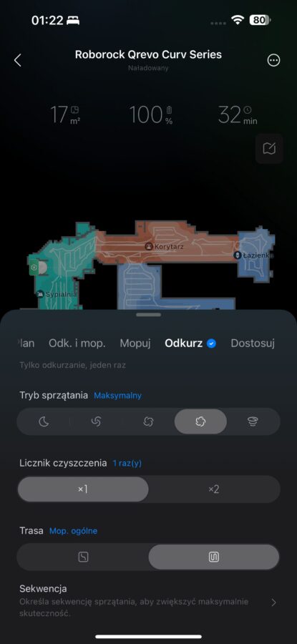Image resolution: width=297 pixels, height=644 pixels.
Task: Open the map edit icon
Action: point(270,148)
